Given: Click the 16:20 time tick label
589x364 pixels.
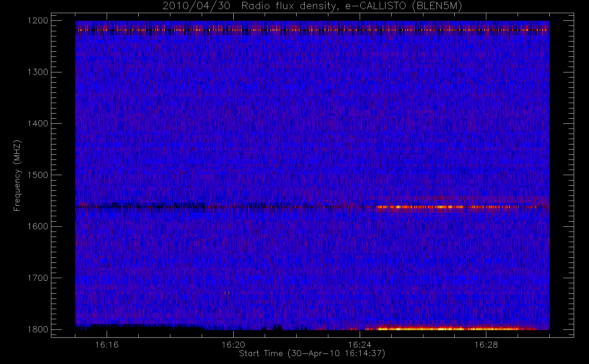Looking at the screenshot, I should click(x=233, y=345).
